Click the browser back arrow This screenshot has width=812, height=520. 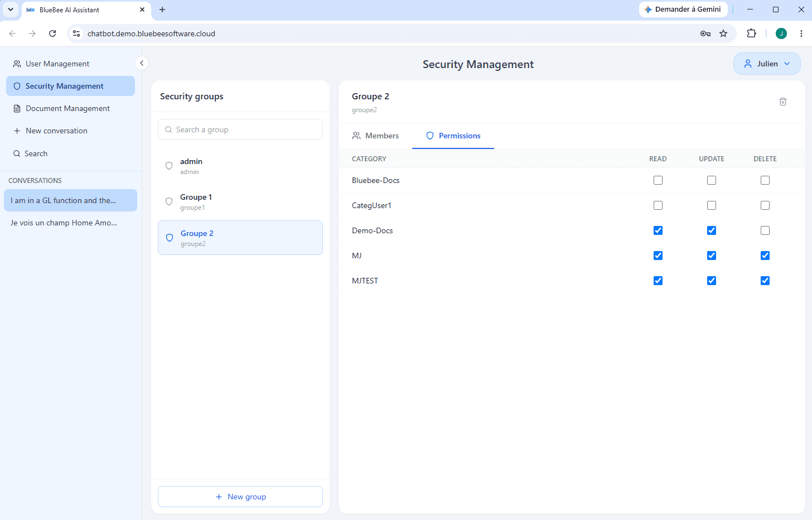[x=12, y=33]
